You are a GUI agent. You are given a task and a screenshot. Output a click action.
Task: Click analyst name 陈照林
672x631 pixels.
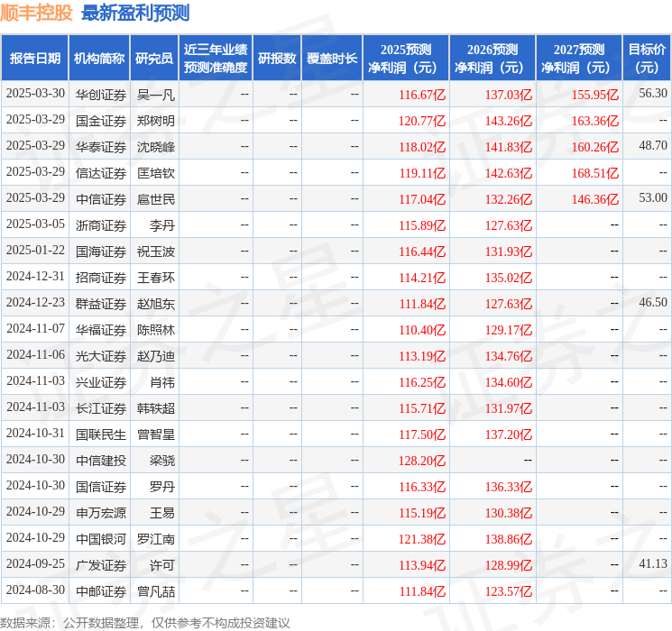[155, 329]
